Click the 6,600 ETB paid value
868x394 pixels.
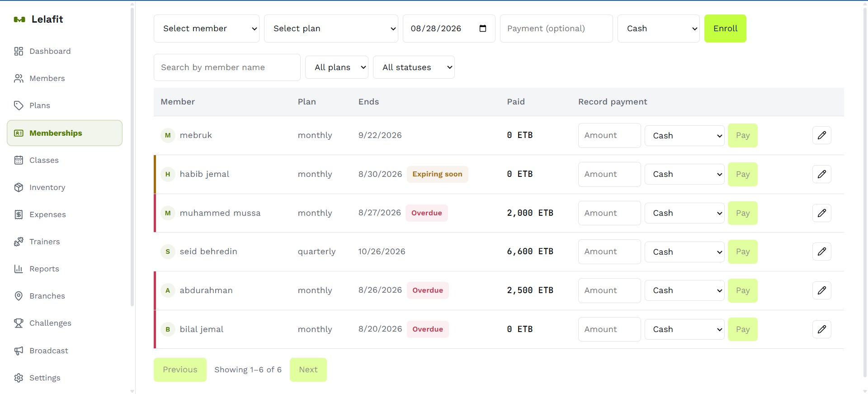click(x=530, y=252)
